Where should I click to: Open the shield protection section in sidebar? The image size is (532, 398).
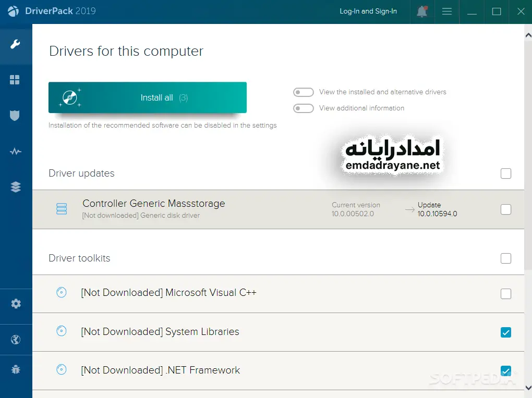[x=15, y=116]
